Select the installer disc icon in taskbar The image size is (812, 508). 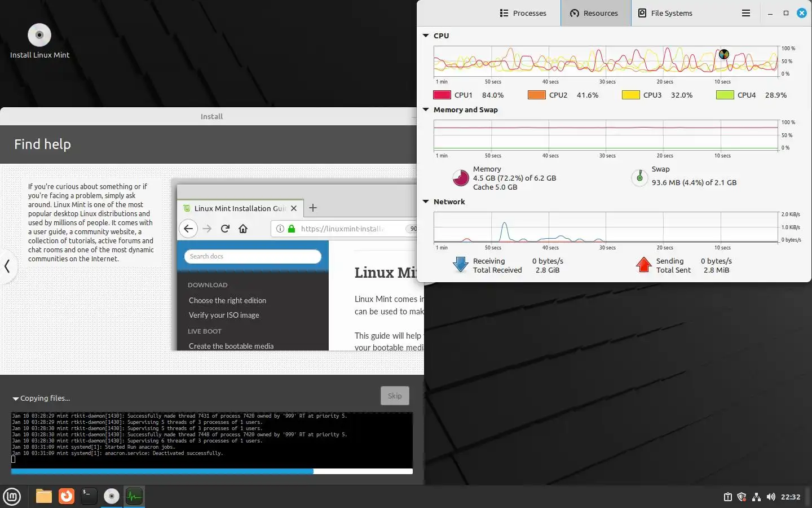pyautogui.click(x=112, y=496)
